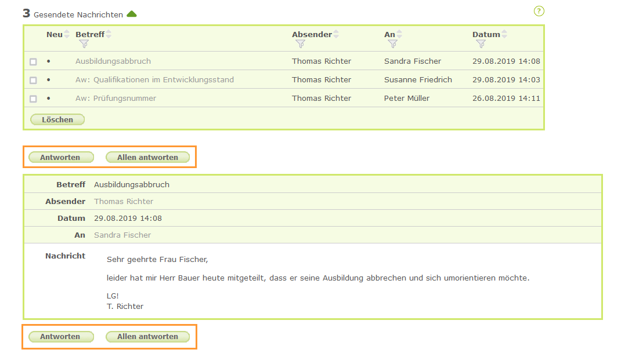The width and height of the screenshot is (632, 364).
Task: Open Aw: Qualifikationen im Entwicklungsstand message
Action: click(154, 79)
